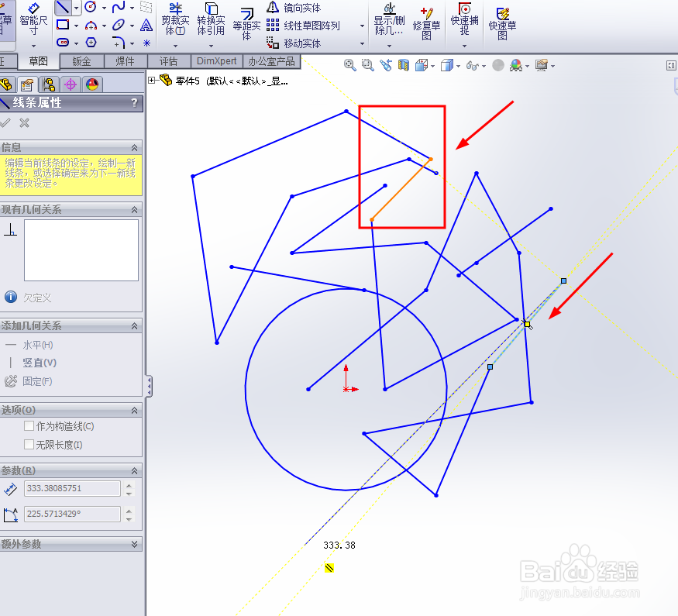Toggle 无限长度 (Infinite length) checkbox
Screen dimensions: 678x616
tap(29, 445)
